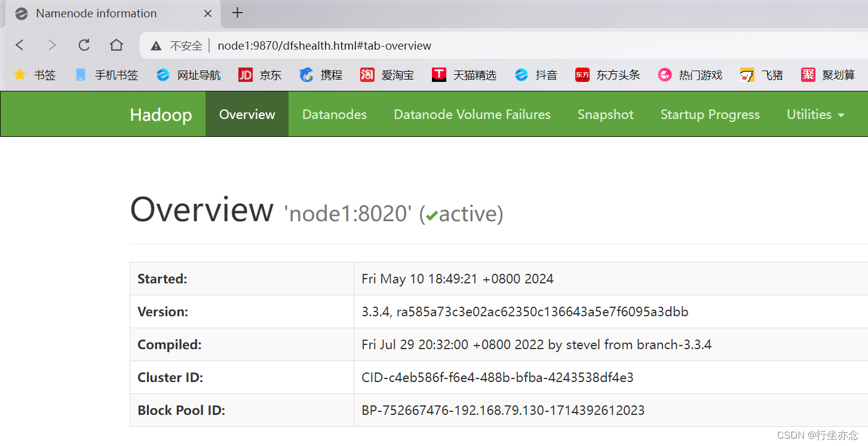Open the Snapshot section
The width and height of the screenshot is (868, 446).
pos(605,114)
